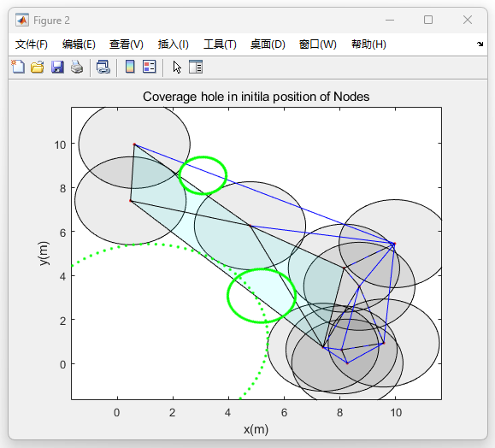Screen dimensions: 495x448
Task: Insert a colorbar using the toolbar icon
Action: pyautogui.click(x=130, y=67)
